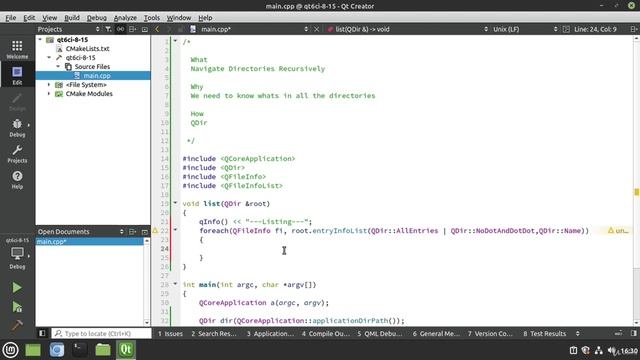Select CMakeLists.txt in project tree
640x360 pixels.
tap(88, 49)
